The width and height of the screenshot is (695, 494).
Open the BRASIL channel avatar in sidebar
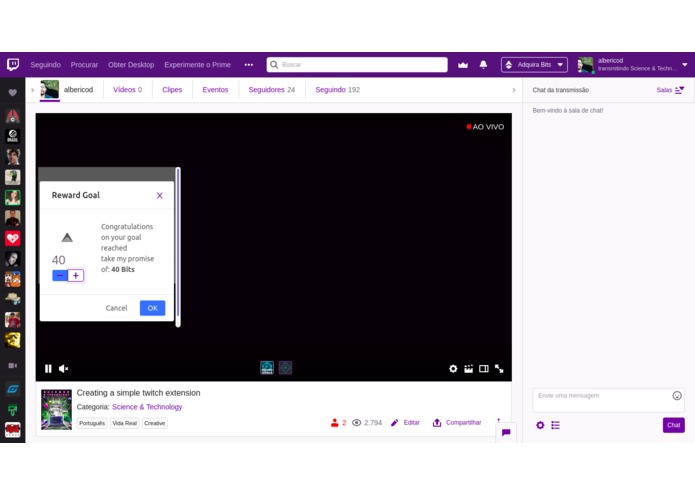click(x=12, y=136)
